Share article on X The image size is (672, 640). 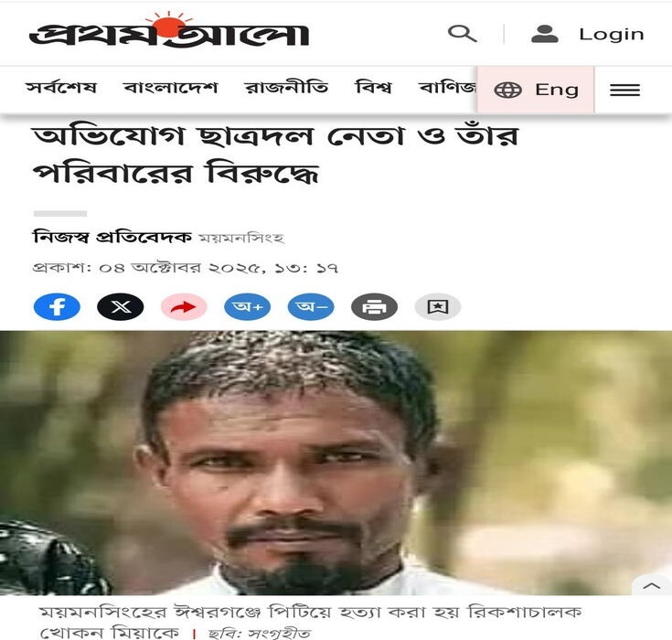[x=121, y=307]
